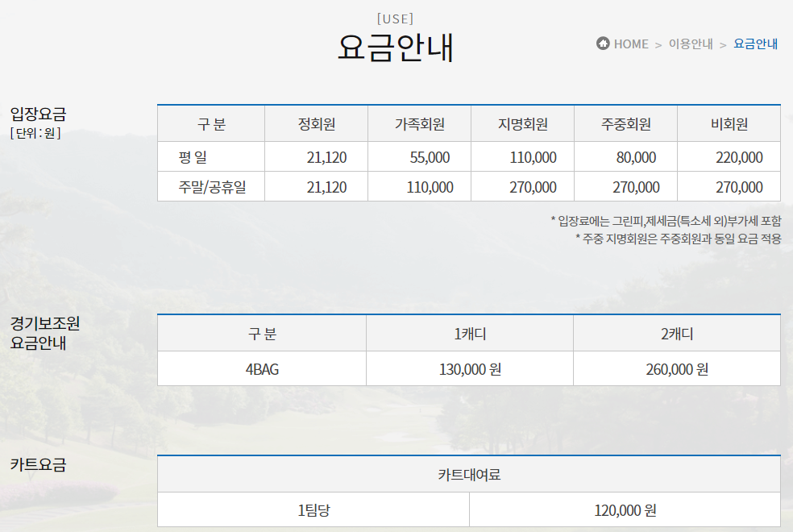Click the large 요금안내 page title
The width and height of the screenshot is (793, 532).
point(396,48)
